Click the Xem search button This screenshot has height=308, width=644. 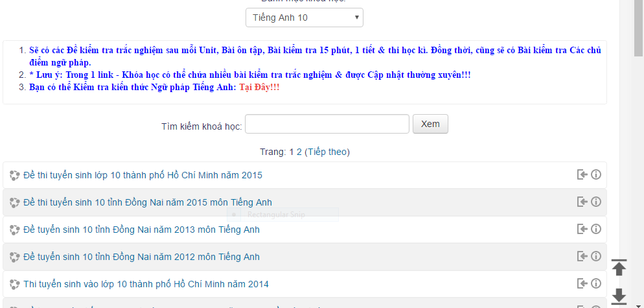[430, 124]
